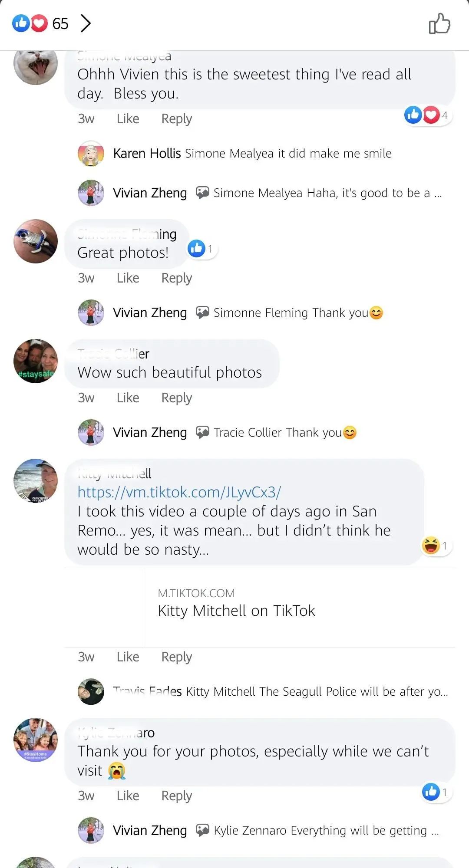Viewport: 469px width, 868px height.
Task: Open the TikTok link vm.tiktok.com/JLyvCx3/
Action: tap(179, 492)
